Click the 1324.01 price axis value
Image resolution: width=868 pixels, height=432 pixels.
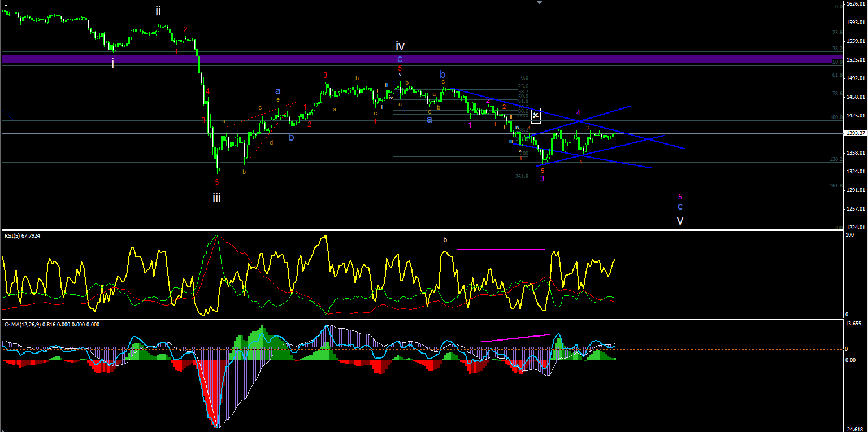856,172
